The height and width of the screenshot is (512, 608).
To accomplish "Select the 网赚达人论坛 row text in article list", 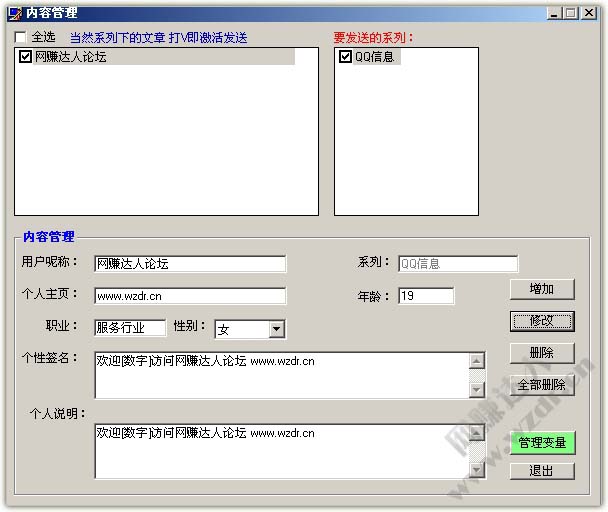I will (71, 57).
